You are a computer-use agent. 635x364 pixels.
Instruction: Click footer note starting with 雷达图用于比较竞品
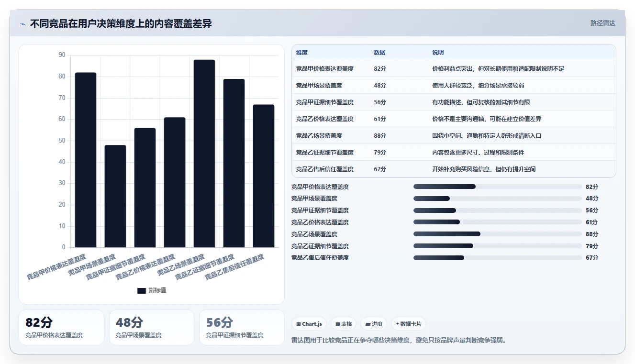(399, 341)
